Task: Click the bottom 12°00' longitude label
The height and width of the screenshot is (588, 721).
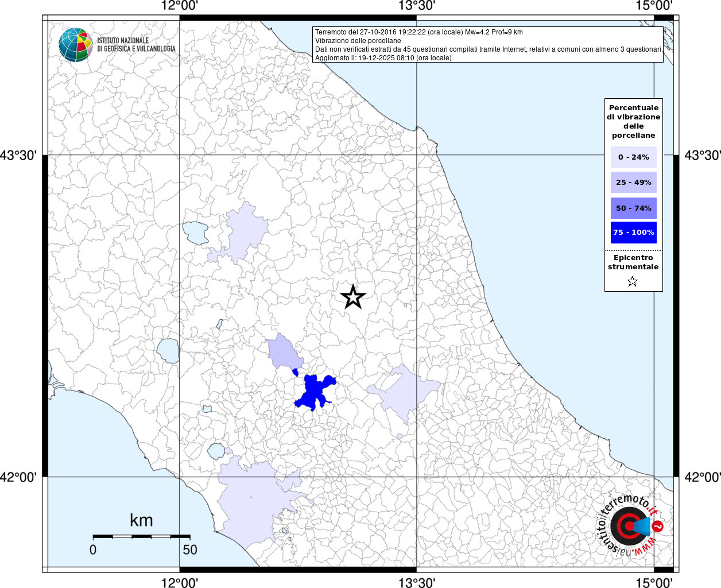Action: (180, 582)
